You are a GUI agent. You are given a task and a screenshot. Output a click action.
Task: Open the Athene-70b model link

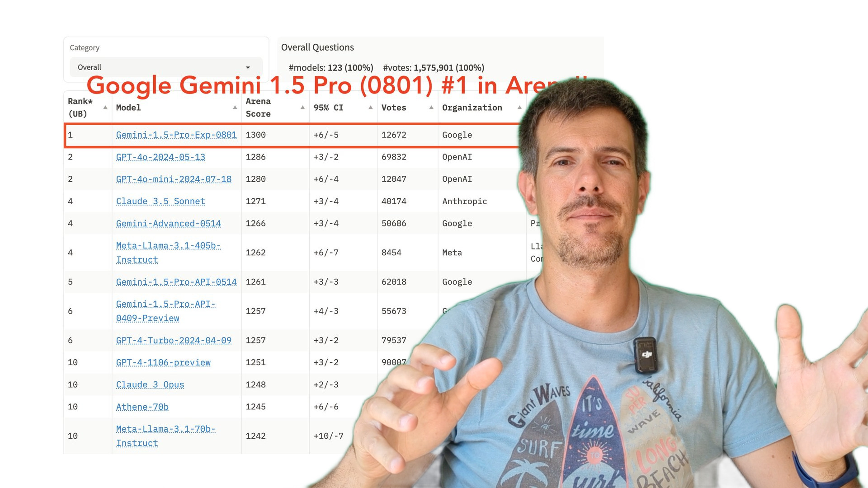pyautogui.click(x=142, y=407)
